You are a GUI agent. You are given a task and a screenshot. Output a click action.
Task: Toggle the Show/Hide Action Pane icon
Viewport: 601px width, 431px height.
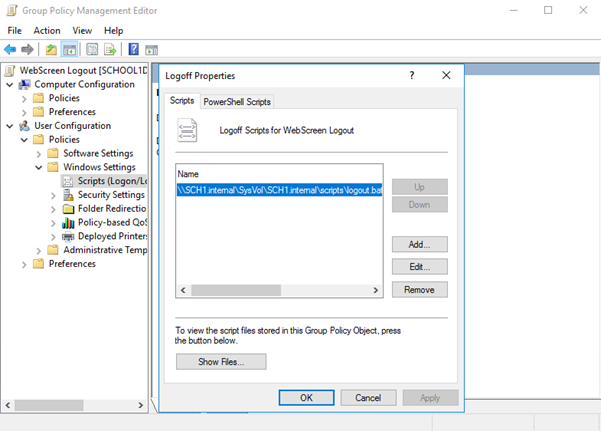(x=151, y=49)
